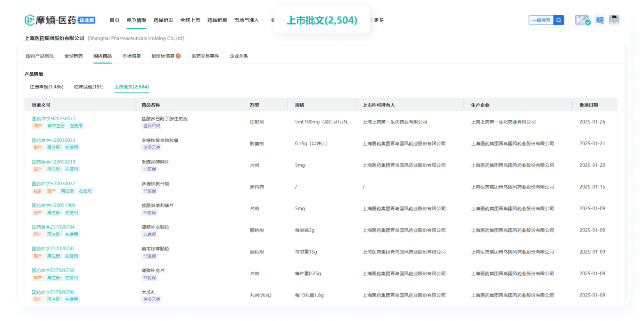Image resolution: width=644 pixels, height=321 pixels.
Task: Open approval number 国药准字H20258013
Action: tap(54, 119)
